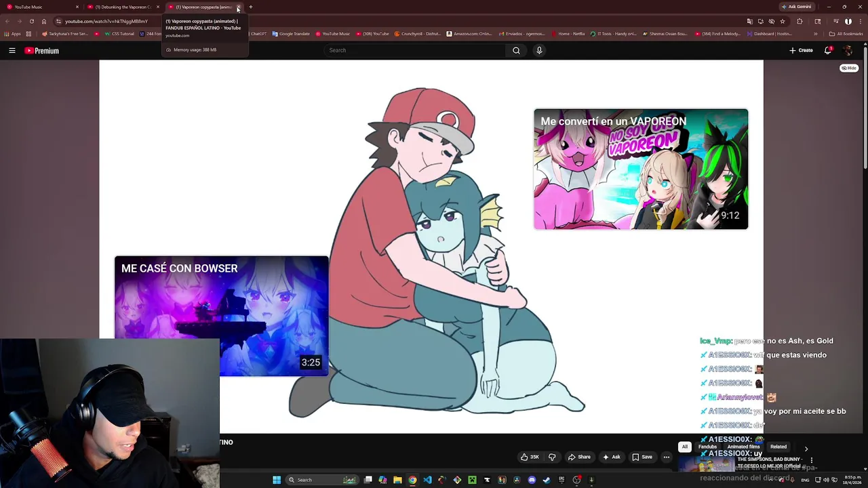Select the Related filter chip
The image size is (868, 488).
pyautogui.click(x=778, y=447)
